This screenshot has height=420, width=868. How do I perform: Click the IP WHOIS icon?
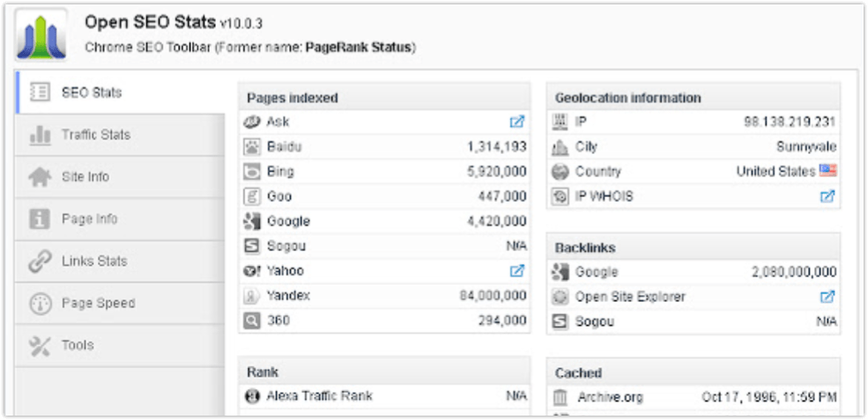560,197
